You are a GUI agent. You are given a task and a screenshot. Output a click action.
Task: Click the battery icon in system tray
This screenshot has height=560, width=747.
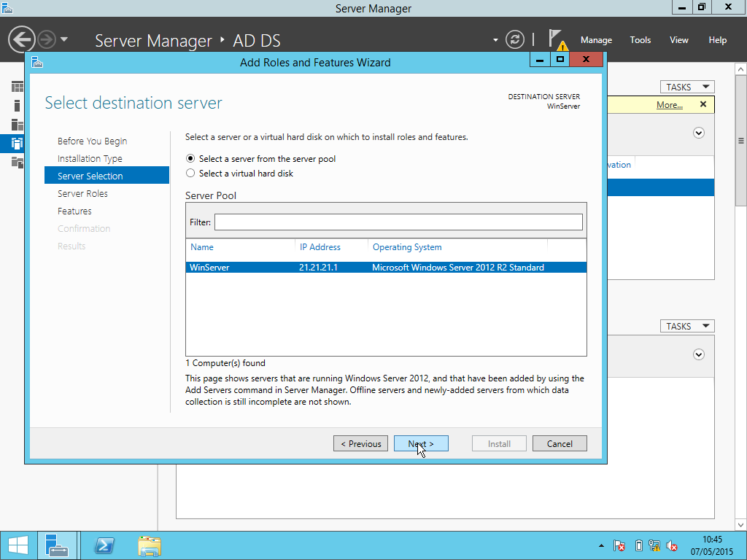(x=639, y=545)
